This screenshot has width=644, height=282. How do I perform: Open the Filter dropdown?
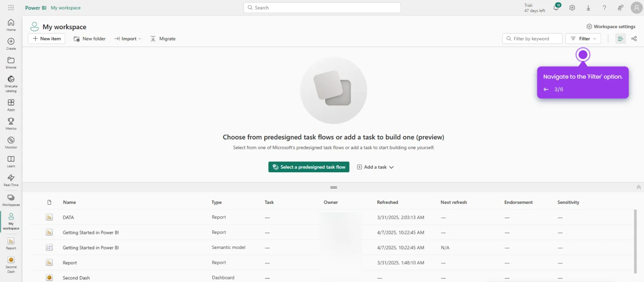pos(583,39)
